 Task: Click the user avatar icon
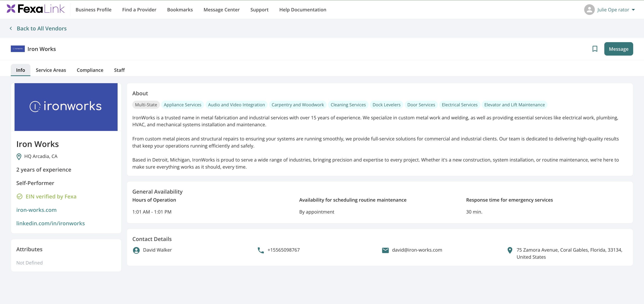point(589,10)
